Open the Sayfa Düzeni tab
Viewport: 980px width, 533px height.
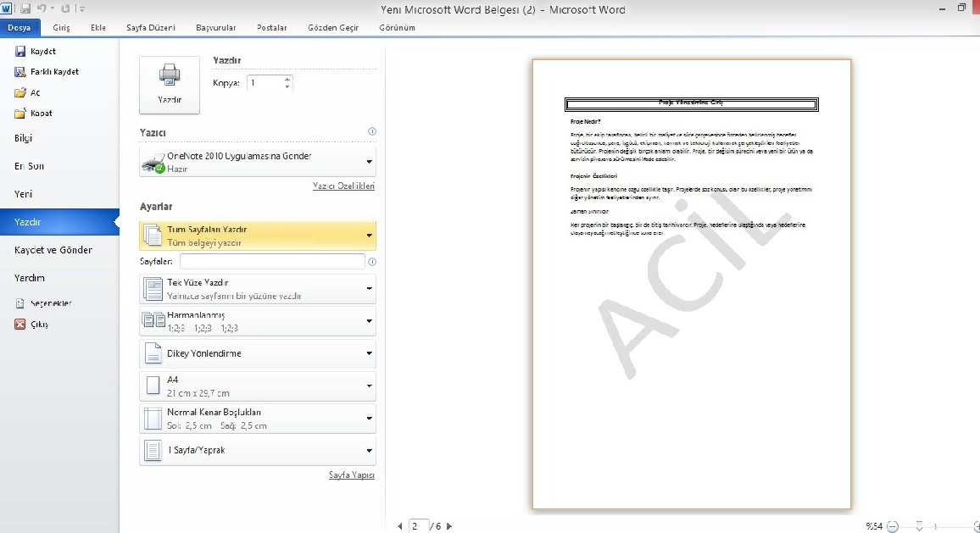[151, 27]
